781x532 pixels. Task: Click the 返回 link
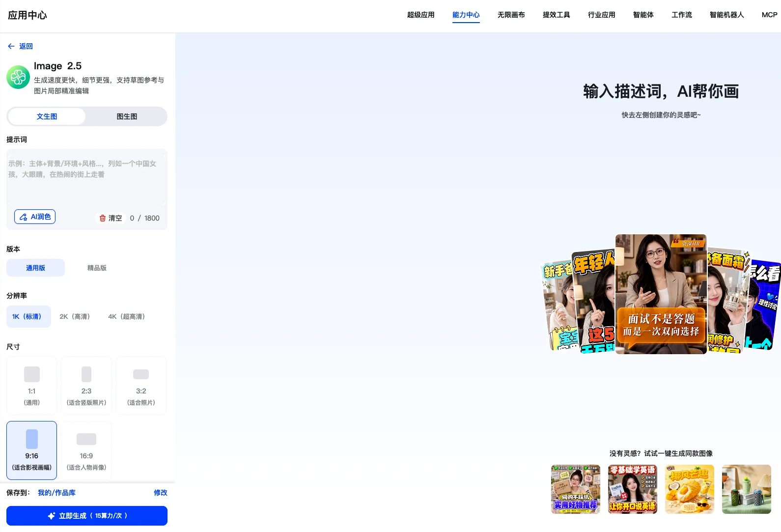pos(26,46)
